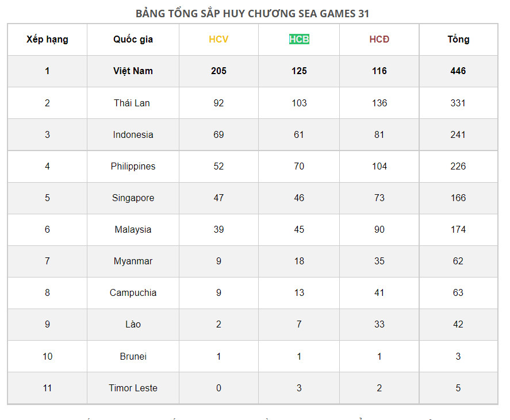Click the Brunei country cell
The height and width of the screenshot is (420, 510).
133,356
